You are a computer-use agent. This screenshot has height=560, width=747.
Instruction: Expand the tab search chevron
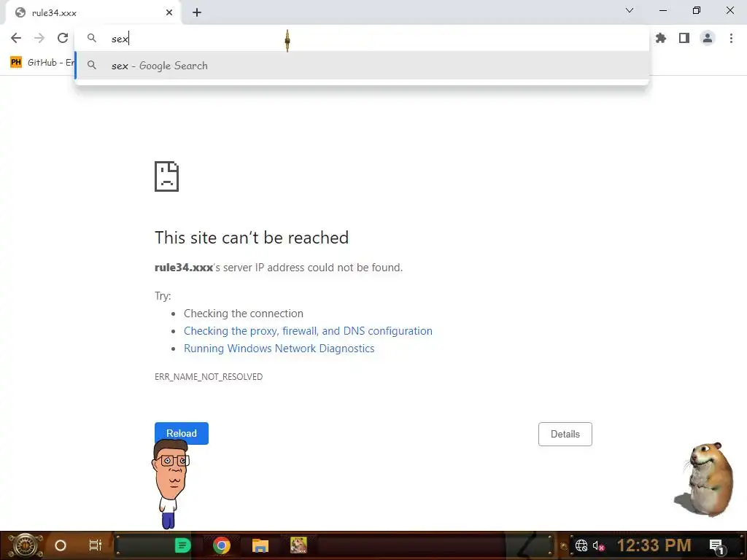coord(630,10)
